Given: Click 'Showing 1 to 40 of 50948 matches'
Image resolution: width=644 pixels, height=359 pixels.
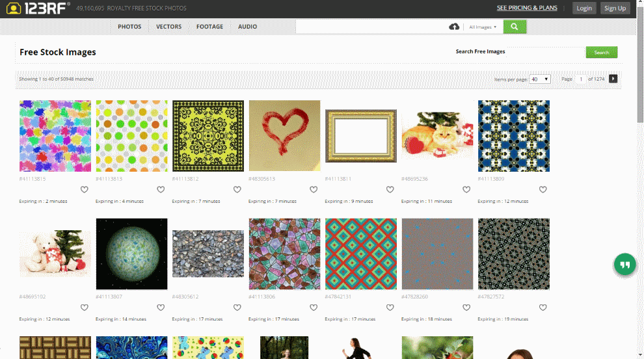Looking at the screenshot, I should click(x=56, y=79).
